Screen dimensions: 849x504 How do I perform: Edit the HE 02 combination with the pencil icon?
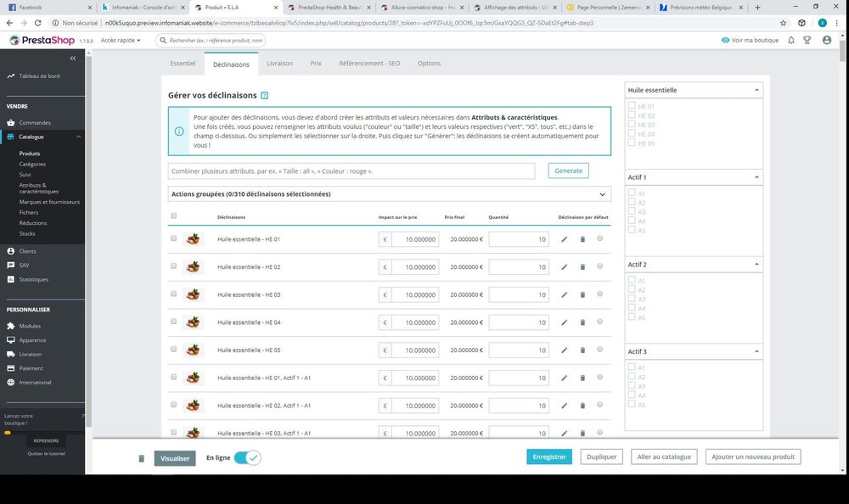[x=565, y=267]
